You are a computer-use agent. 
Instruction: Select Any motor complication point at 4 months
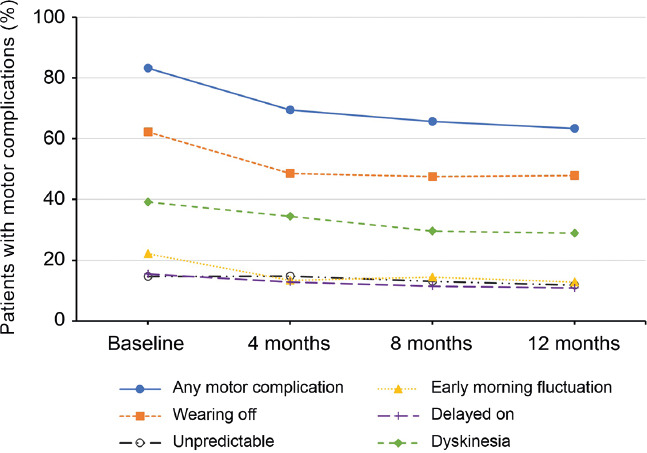click(x=290, y=110)
